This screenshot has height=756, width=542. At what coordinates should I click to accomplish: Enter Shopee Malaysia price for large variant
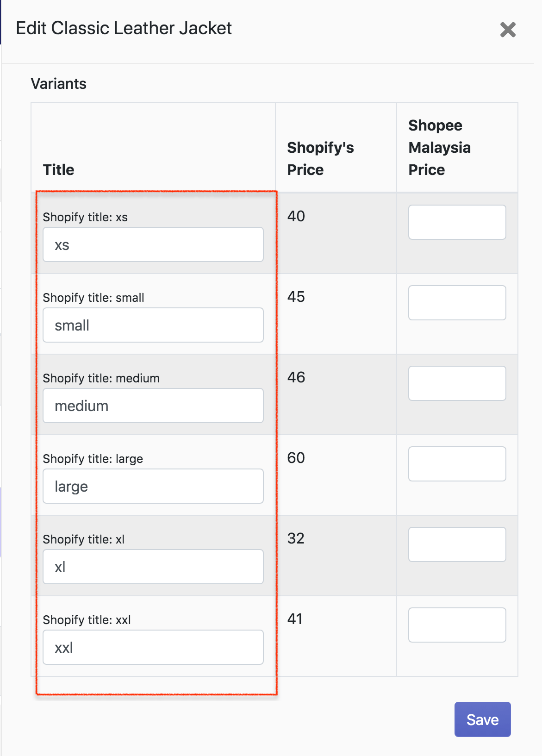coord(457,464)
